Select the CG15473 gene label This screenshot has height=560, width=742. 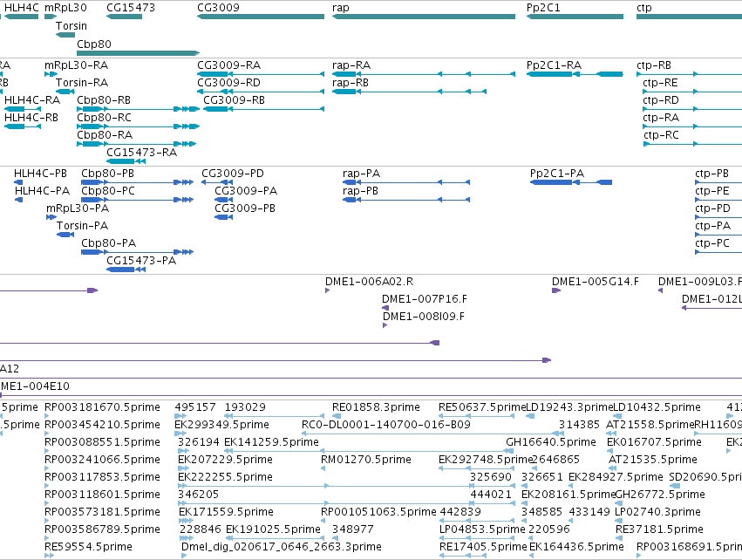pyautogui.click(x=131, y=8)
